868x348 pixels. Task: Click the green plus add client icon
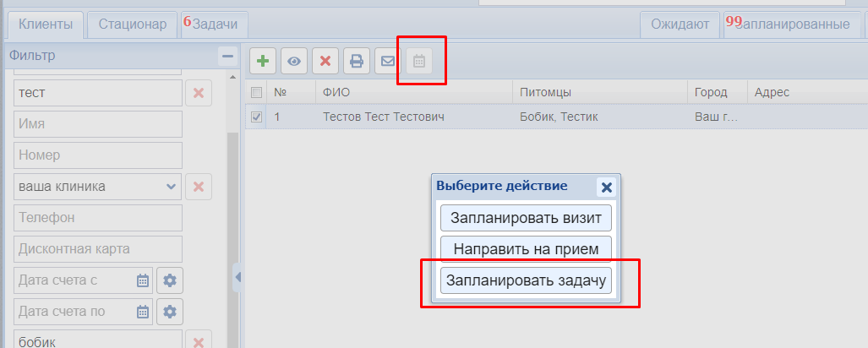pos(264,61)
